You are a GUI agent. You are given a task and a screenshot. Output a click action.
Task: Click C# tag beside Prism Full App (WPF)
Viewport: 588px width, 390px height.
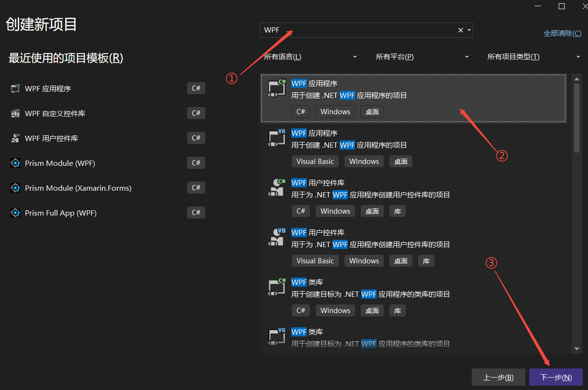point(196,213)
